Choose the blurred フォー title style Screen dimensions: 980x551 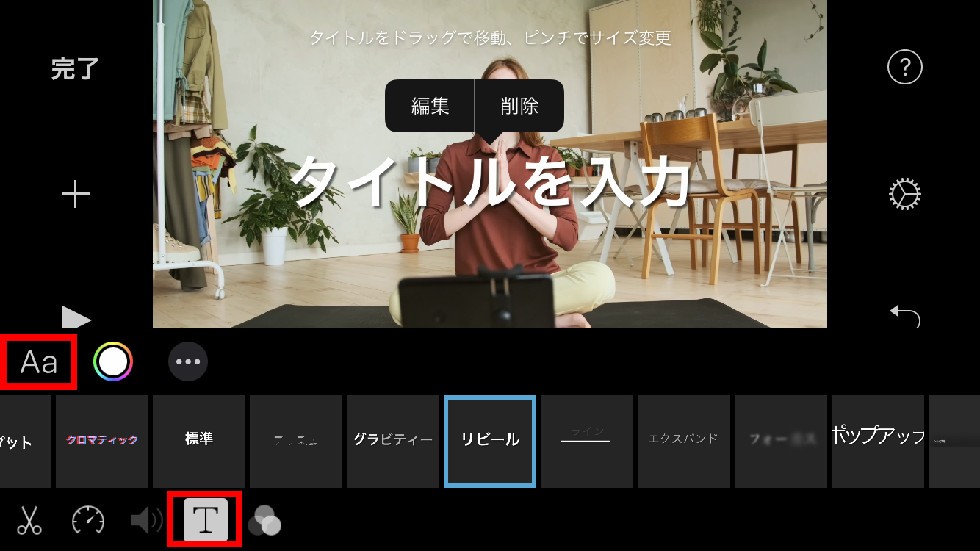pyautogui.click(x=781, y=441)
